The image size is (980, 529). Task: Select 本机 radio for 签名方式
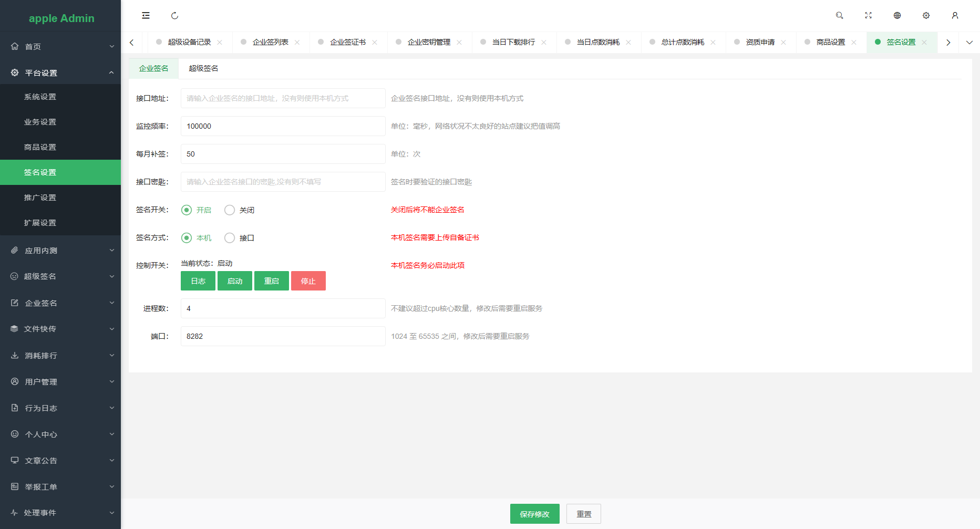point(187,238)
